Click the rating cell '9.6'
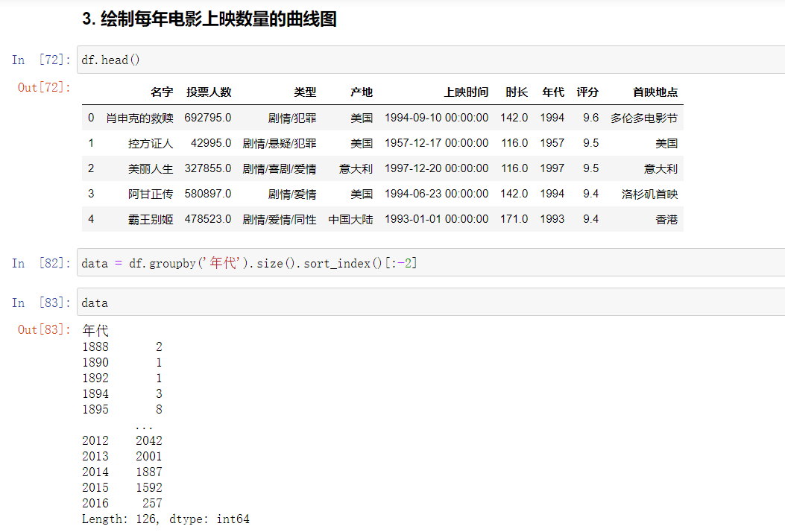This screenshot has width=785, height=532. click(x=590, y=118)
